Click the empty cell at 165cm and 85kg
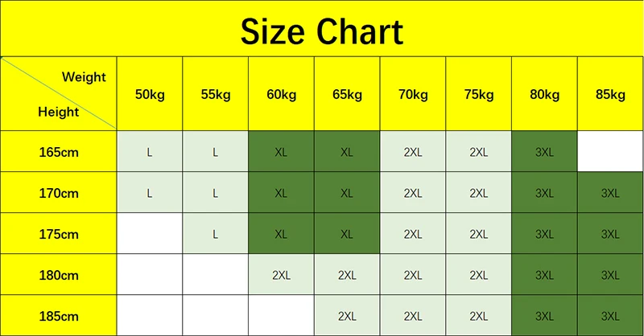The image size is (644, 336). tap(610, 151)
